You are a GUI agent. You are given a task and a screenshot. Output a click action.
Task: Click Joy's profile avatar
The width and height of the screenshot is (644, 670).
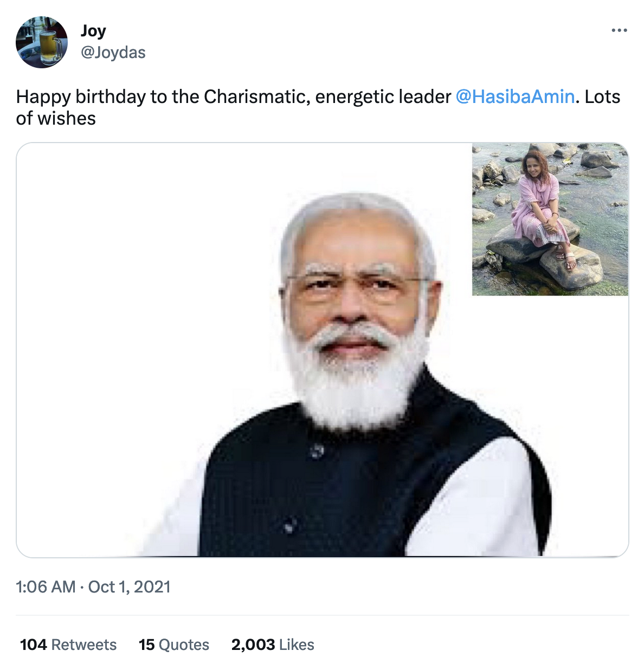coord(41,41)
